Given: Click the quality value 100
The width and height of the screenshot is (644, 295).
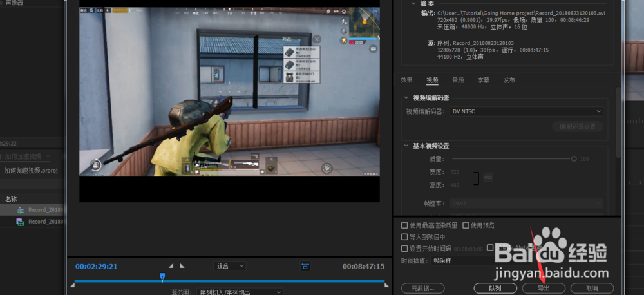Looking at the screenshot, I should coord(585,158).
